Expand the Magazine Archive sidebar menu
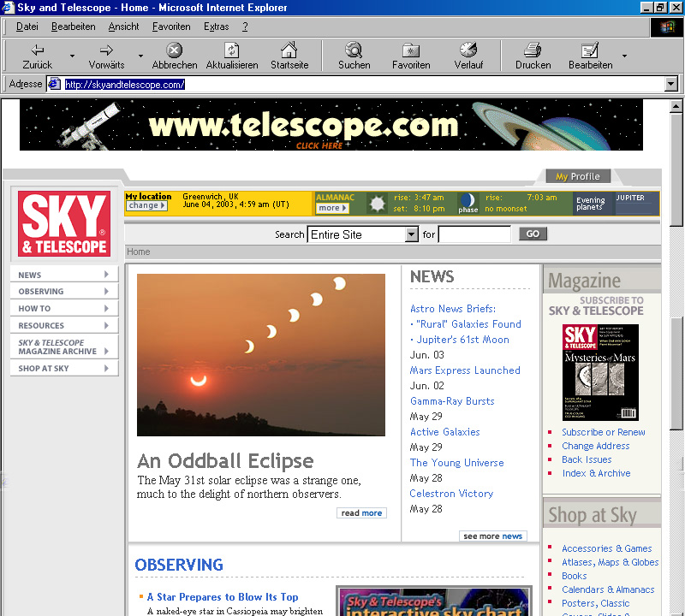Viewport: 685px width, 616px height. pos(63,346)
